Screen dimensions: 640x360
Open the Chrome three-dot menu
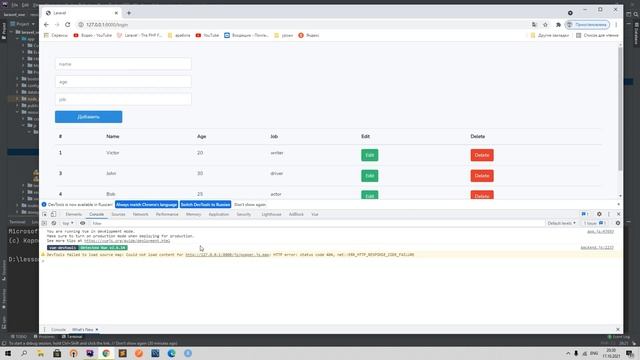[x=616, y=24]
